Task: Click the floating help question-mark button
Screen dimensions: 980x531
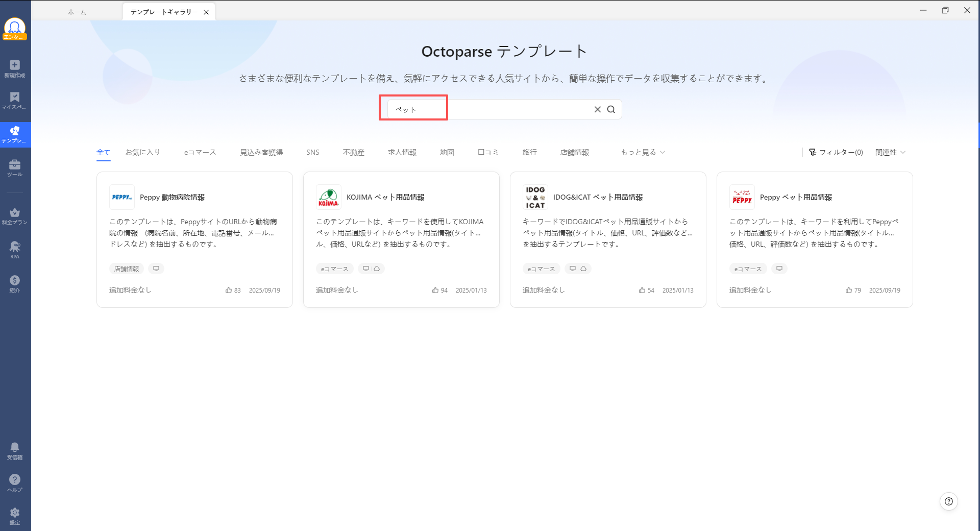Action: click(948, 501)
